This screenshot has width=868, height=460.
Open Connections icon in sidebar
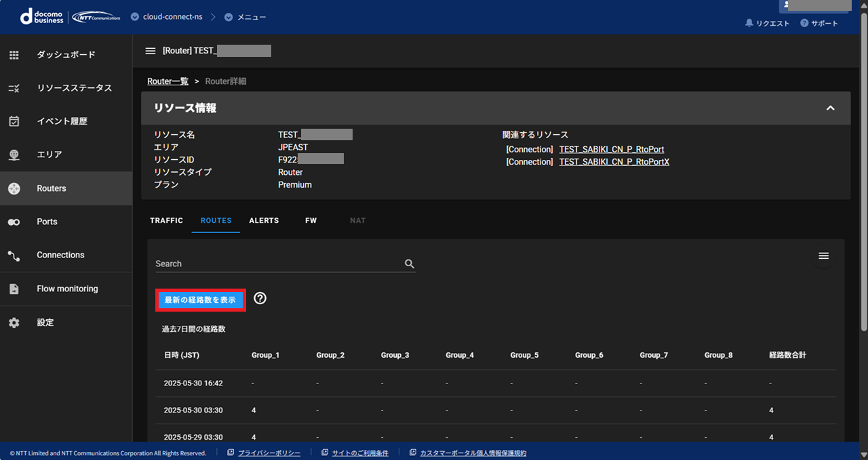coord(14,255)
